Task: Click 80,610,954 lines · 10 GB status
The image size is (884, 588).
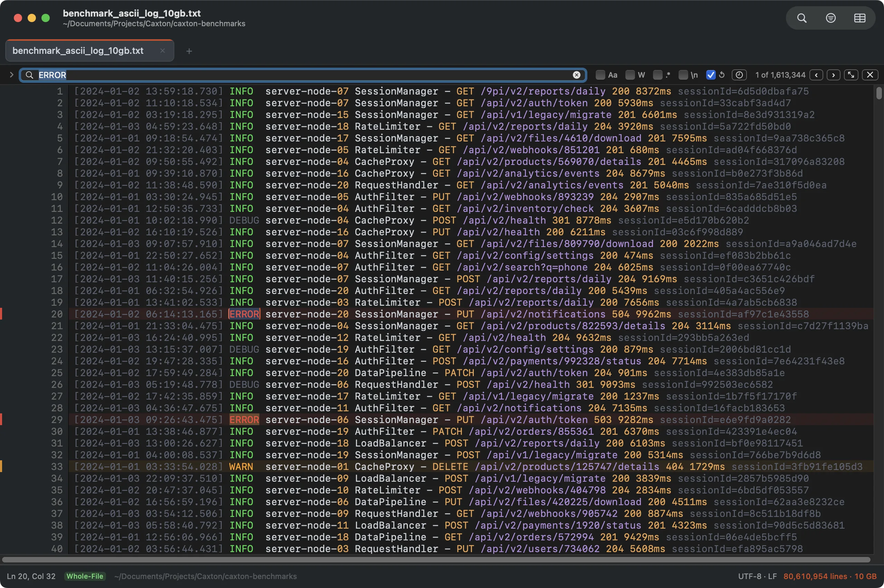Action: pyautogui.click(x=830, y=576)
